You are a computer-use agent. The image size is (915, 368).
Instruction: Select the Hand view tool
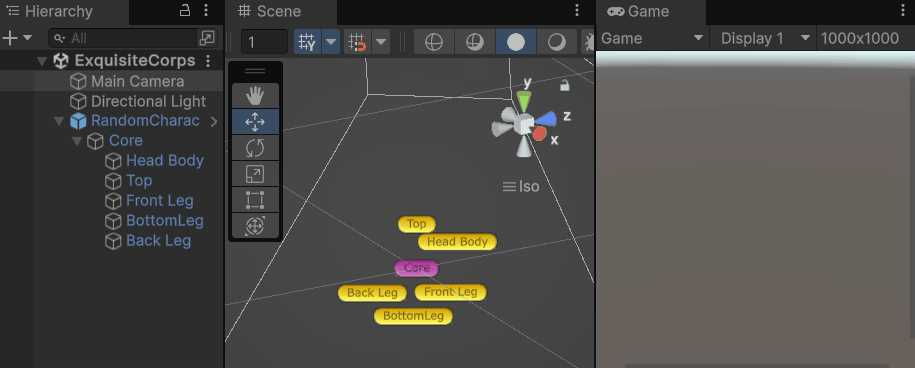click(x=255, y=96)
